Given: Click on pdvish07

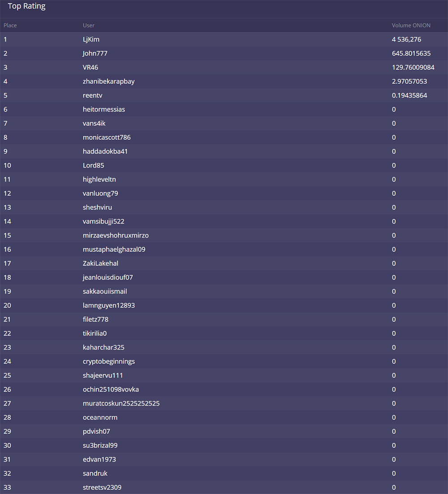Looking at the screenshot, I should pyautogui.click(x=96, y=431).
